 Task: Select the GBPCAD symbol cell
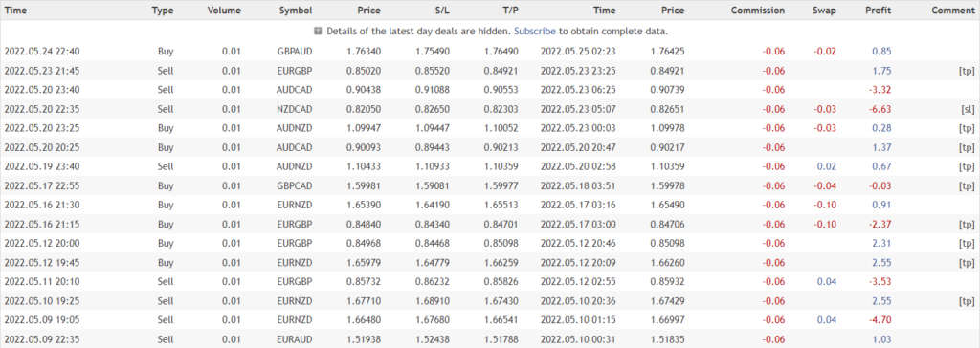point(295,185)
